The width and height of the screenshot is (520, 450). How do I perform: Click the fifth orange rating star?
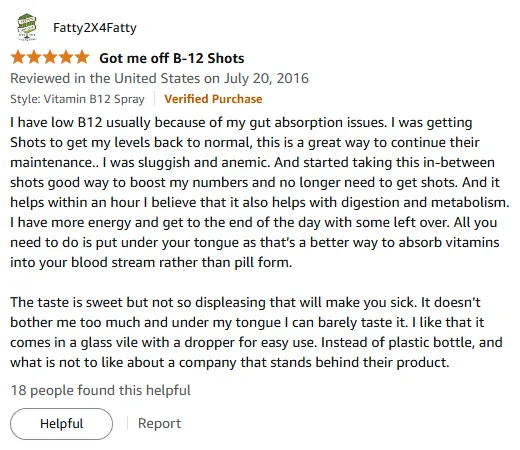pos(82,58)
